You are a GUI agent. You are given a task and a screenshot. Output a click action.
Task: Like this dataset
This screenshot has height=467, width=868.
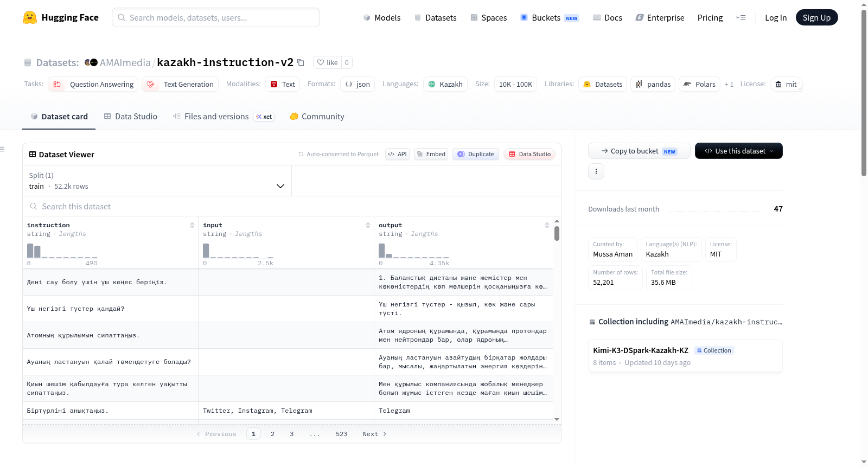[328, 62]
